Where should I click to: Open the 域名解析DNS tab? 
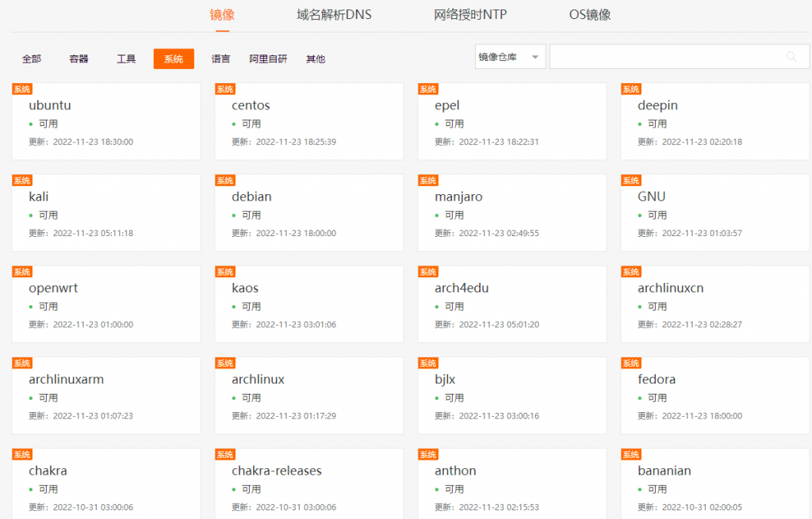[334, 14]
